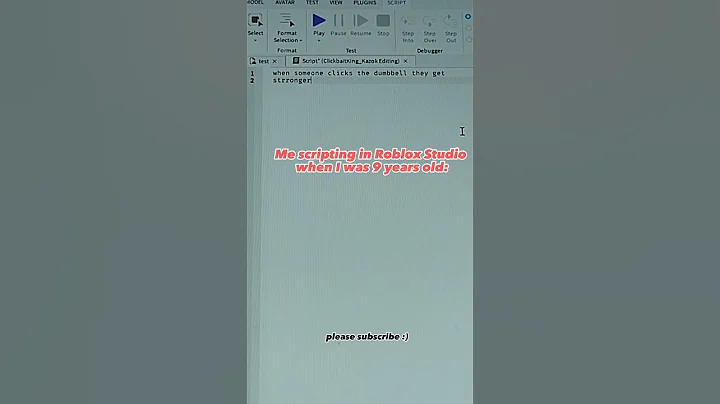Click the Select tool icon

(255, 21)
